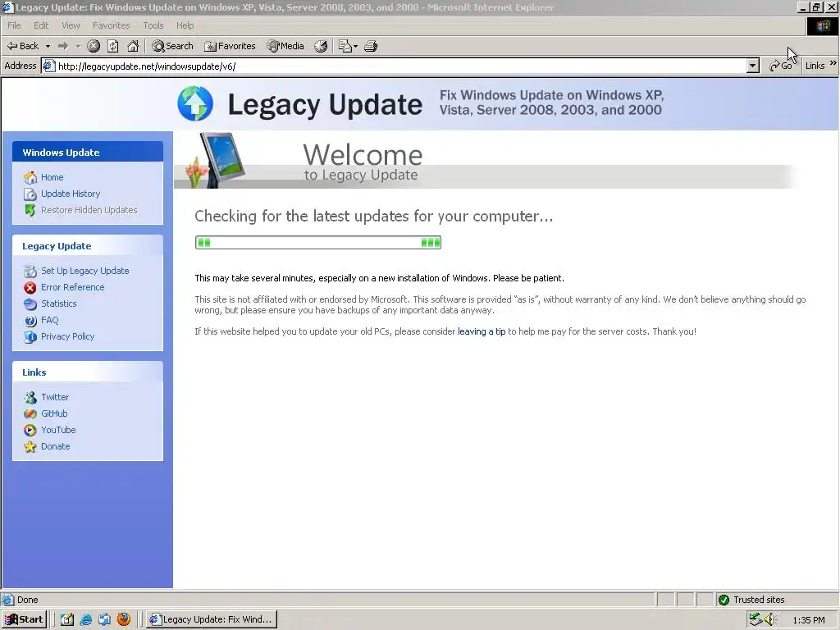Screen dimensions: 840x630
Task: Click the Refresh page icon
Action: coord(113,46)
